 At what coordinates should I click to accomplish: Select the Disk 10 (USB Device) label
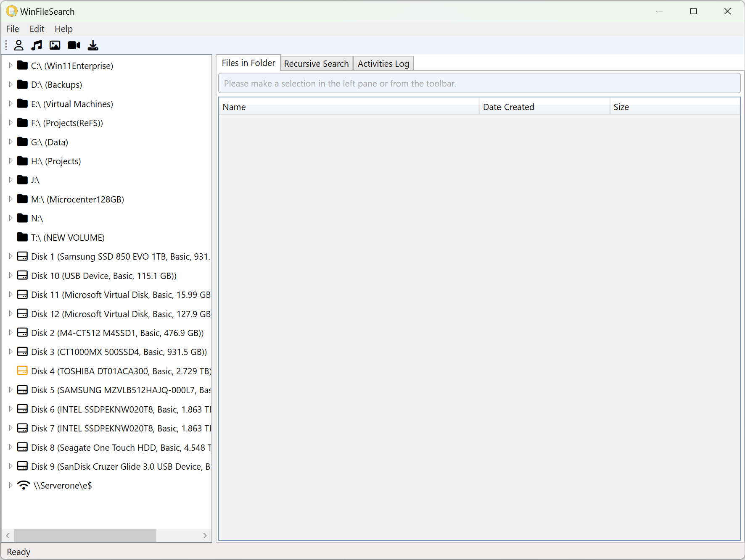[x=104, y=276]
